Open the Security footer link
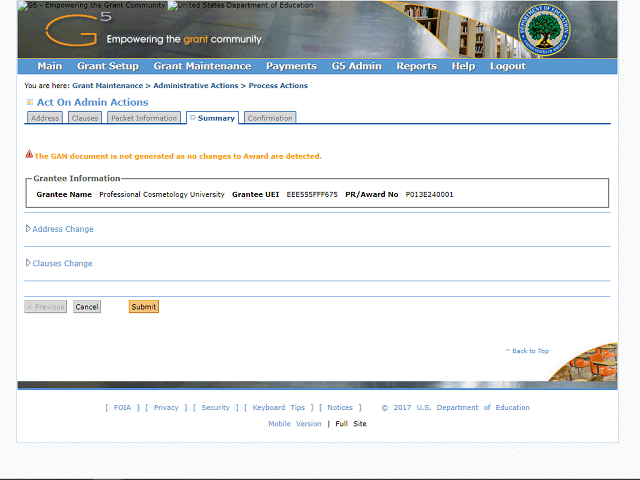Viewport: 640px width, 480px height. (216, 407)
